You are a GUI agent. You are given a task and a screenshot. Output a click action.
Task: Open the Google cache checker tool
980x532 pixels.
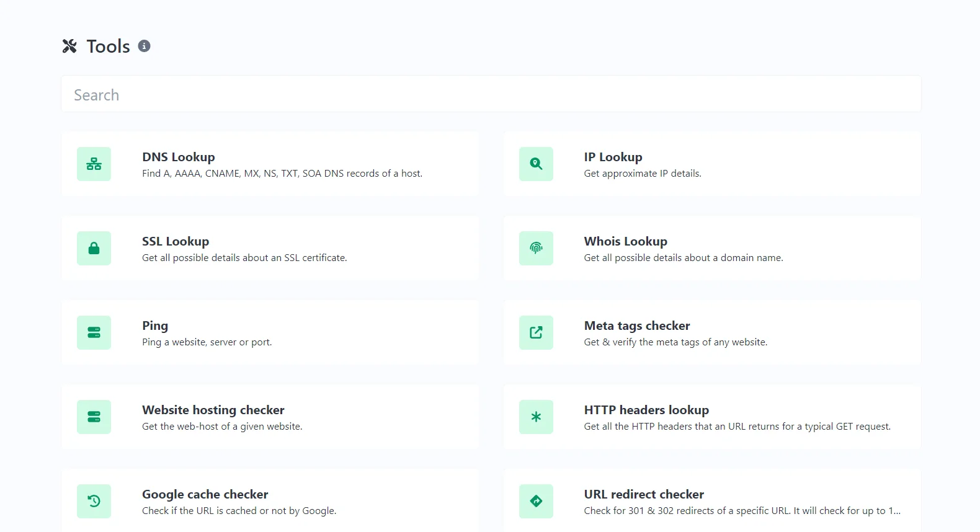270,500
